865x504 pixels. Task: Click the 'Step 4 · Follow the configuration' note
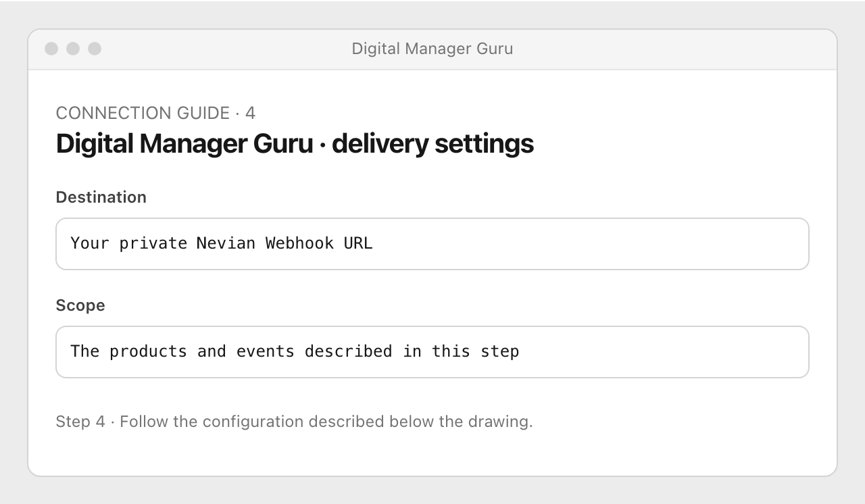(295, 422)
